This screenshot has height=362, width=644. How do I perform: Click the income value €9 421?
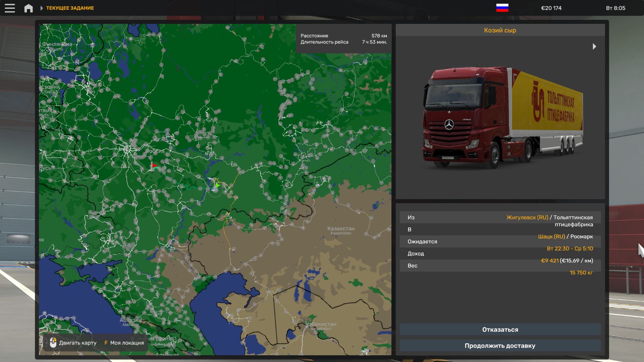coord(550,261)
